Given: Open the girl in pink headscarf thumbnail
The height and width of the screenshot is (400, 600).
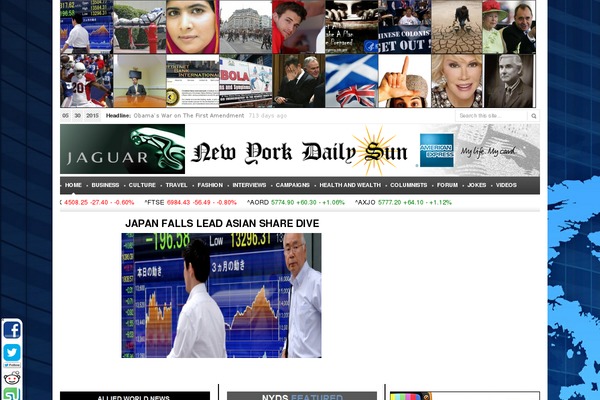Looking at the screenshot, I should point(193,27).
